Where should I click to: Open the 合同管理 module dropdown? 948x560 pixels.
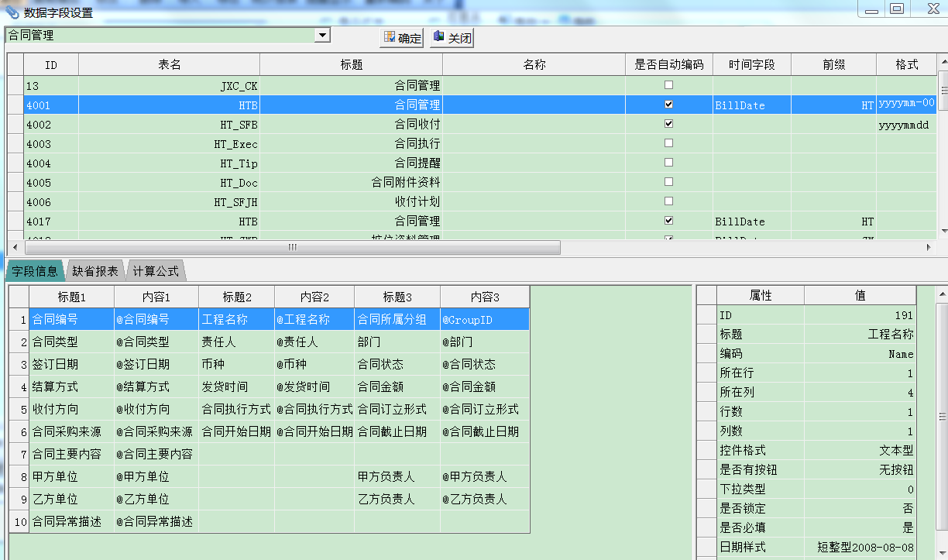point(322,36)
